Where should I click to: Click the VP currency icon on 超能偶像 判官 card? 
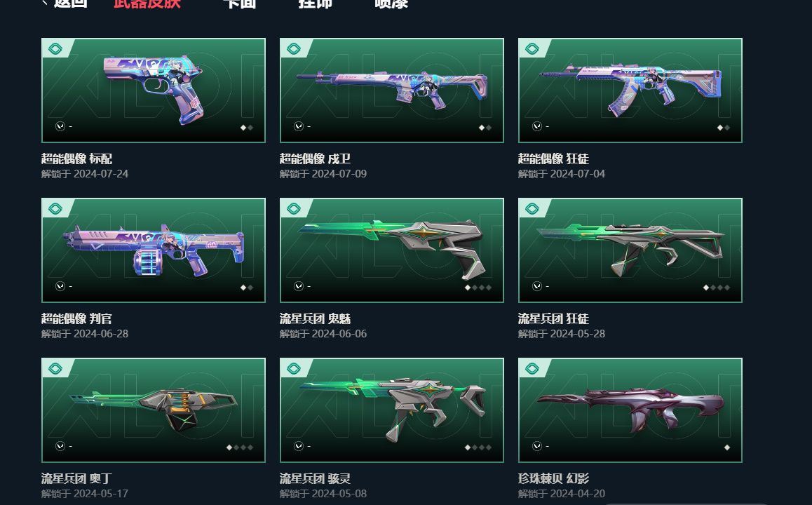[60, 286]
